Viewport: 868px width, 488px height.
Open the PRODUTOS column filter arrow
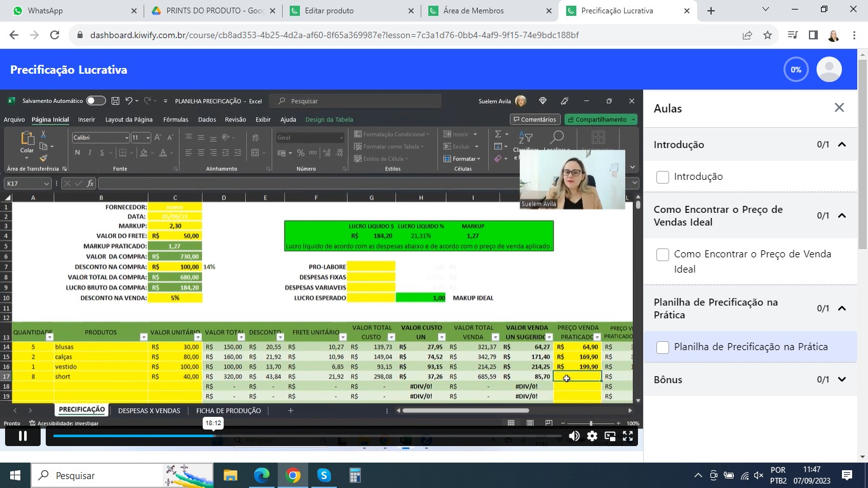tap(144, 337)
